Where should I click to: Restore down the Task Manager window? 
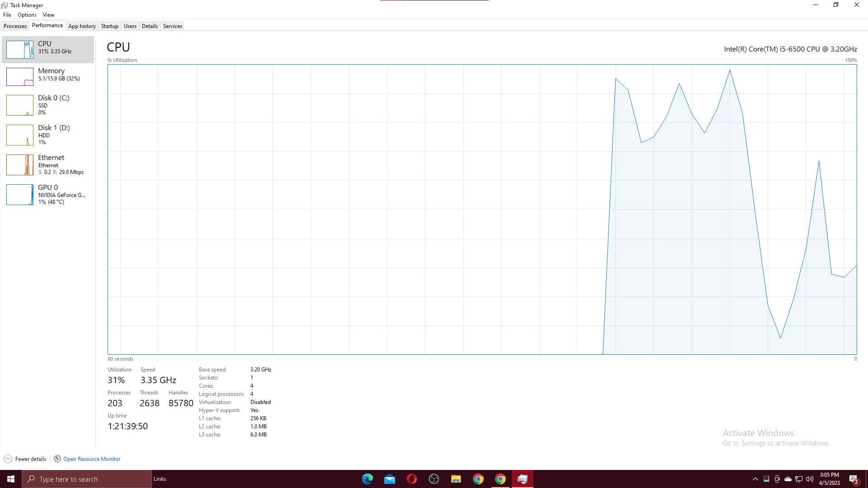[836, 5]
